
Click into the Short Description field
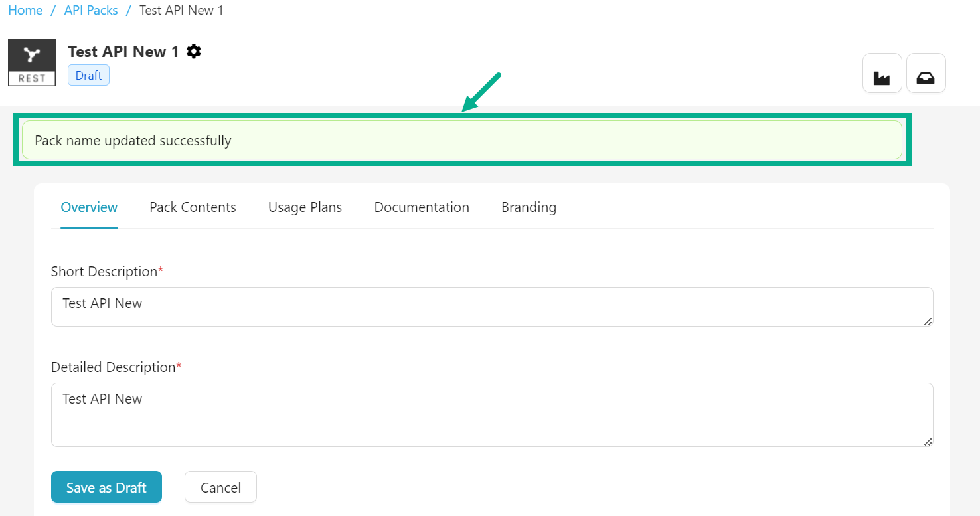pyautogui.click(x=491, y=306)
